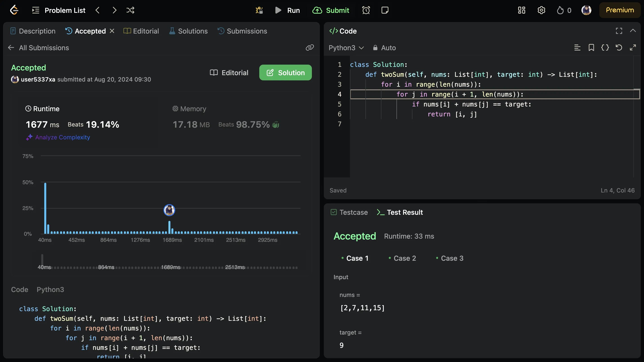Open the debugger bug icon
644x362 pixels.
click(x=259, y=10)
